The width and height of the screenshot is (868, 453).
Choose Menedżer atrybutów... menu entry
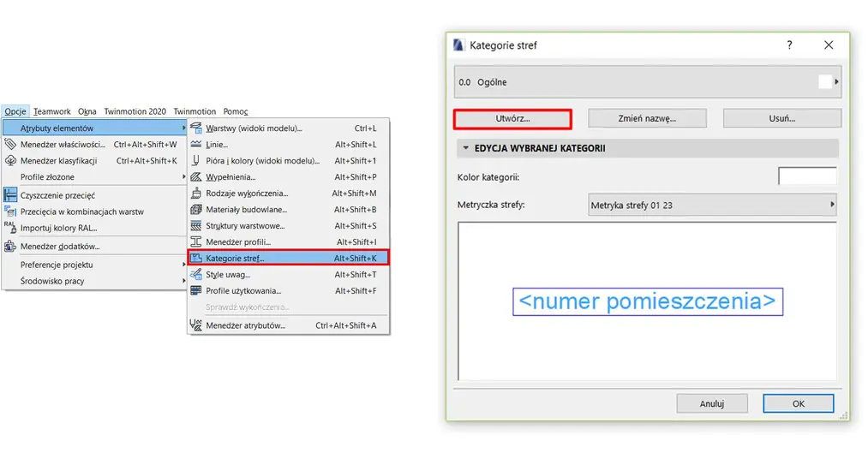(289, 325)
